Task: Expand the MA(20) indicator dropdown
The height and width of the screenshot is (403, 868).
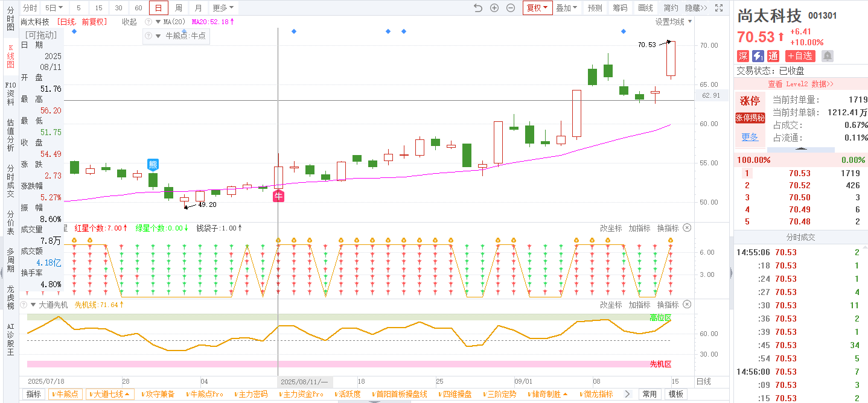Action: point(159,22)
